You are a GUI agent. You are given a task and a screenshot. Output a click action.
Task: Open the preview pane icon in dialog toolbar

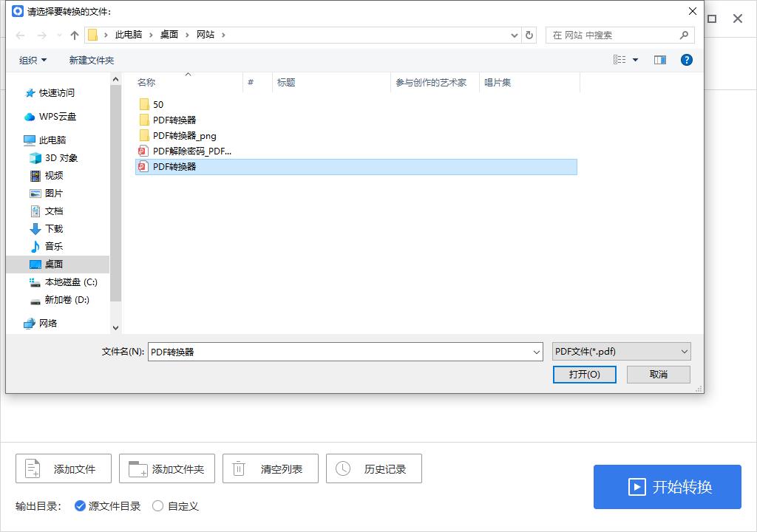[659, 60]
